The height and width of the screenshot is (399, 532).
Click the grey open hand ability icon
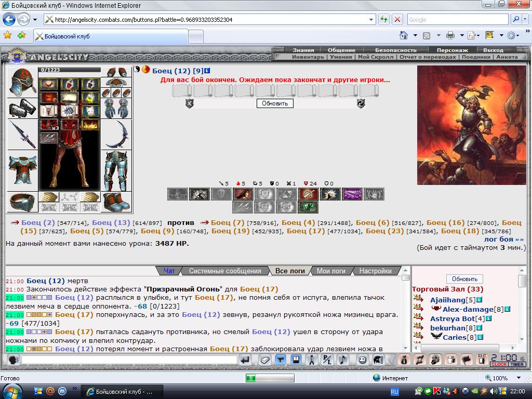(x=374, y=194)
